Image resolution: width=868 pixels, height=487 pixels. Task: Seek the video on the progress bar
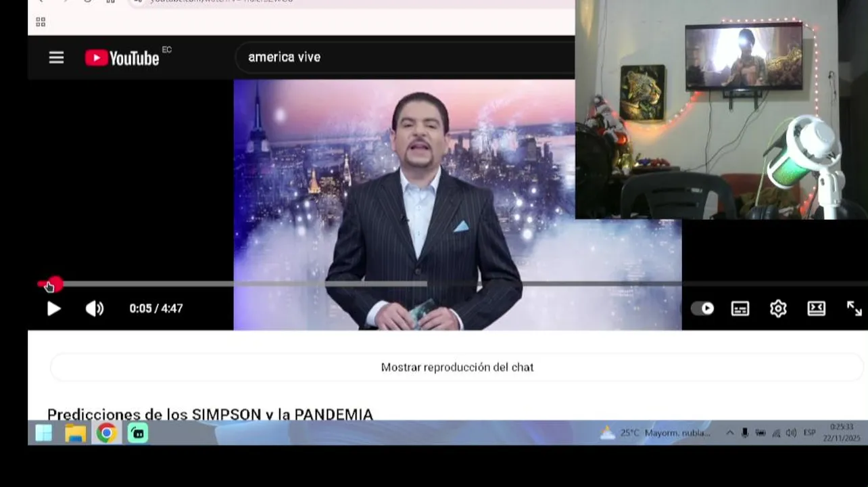[453, 284]
